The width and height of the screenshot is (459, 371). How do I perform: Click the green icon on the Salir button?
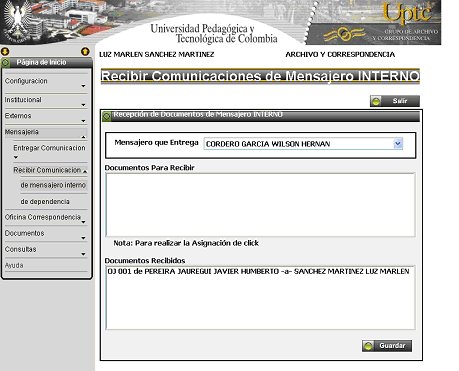pyautogui.click(x=376, y=101)
